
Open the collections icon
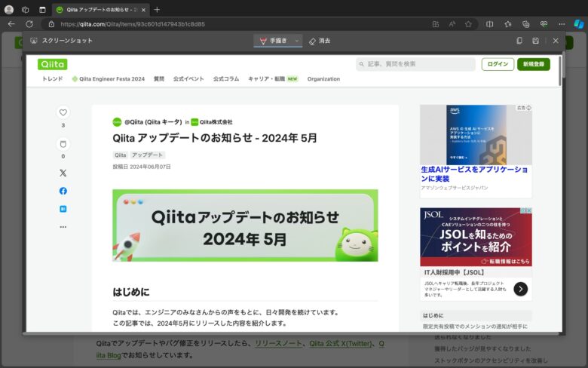point(525,24)
